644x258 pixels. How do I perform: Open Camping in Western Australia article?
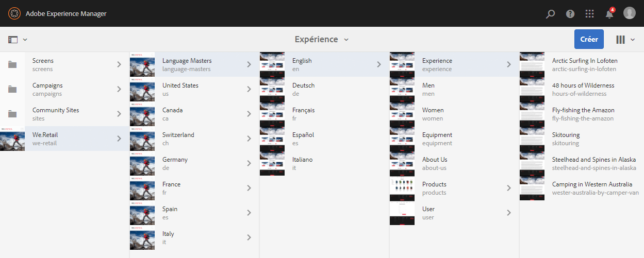click(582, 188)
